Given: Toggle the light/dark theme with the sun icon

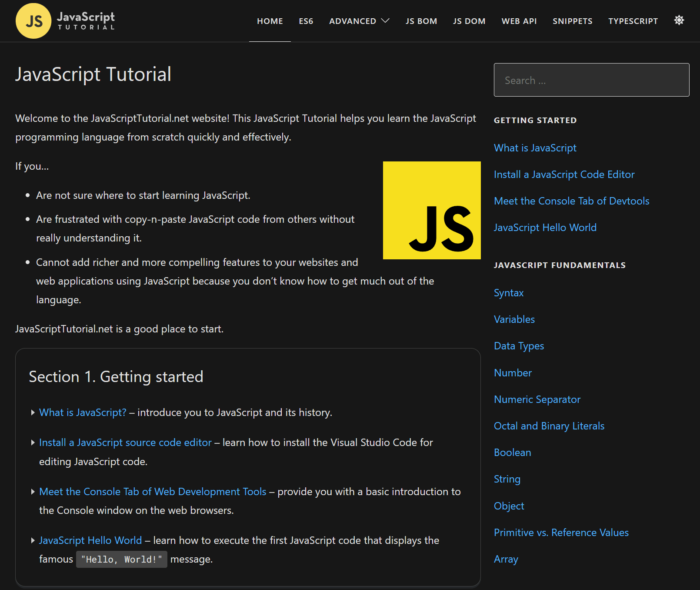Looking at the screenshot, I should coord(679,20).
